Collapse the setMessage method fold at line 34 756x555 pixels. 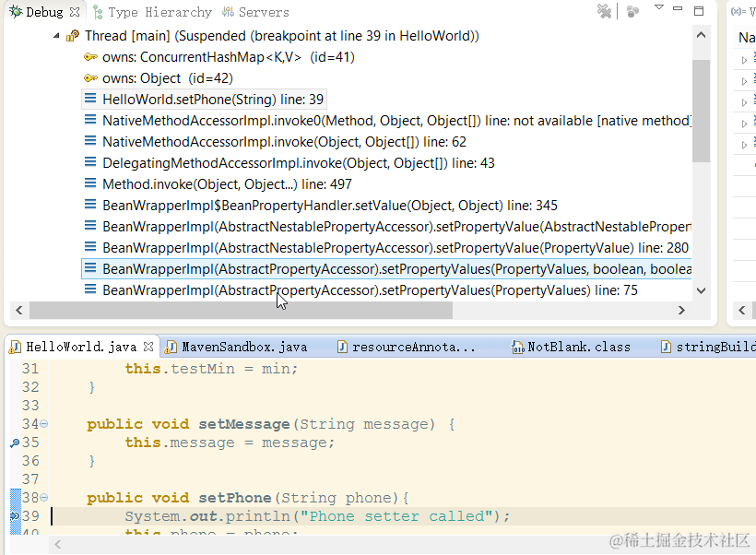42,423
